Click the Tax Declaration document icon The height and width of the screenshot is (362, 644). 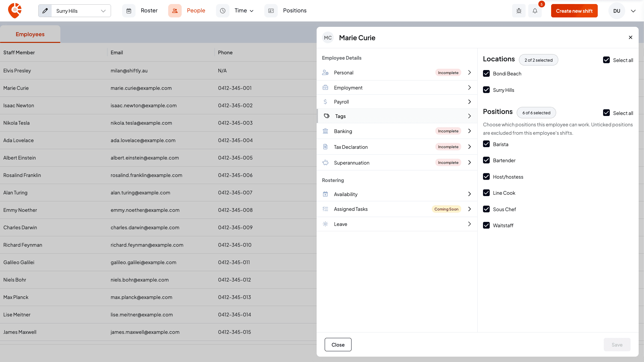point(325,147)
